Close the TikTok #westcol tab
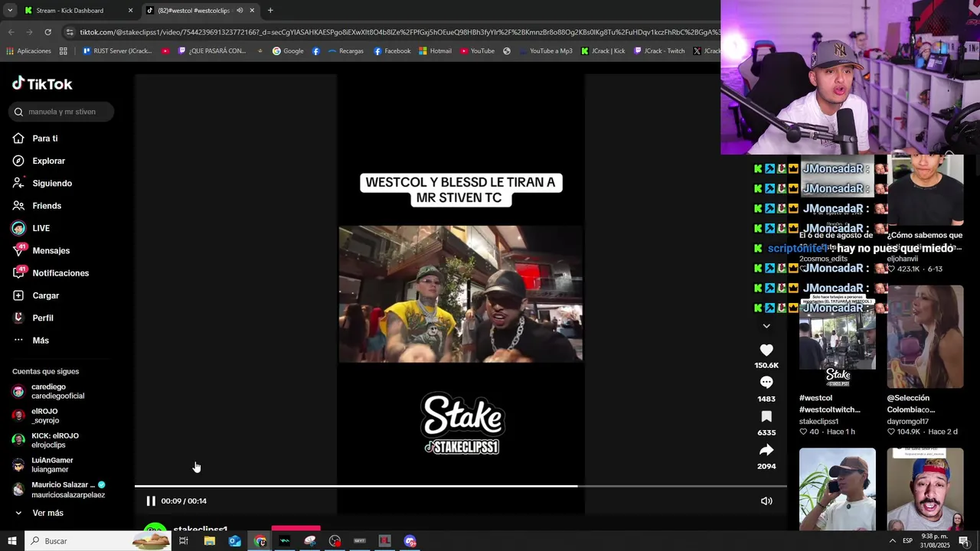The width and height of the screenshot is (980, 551). (252, 11)
